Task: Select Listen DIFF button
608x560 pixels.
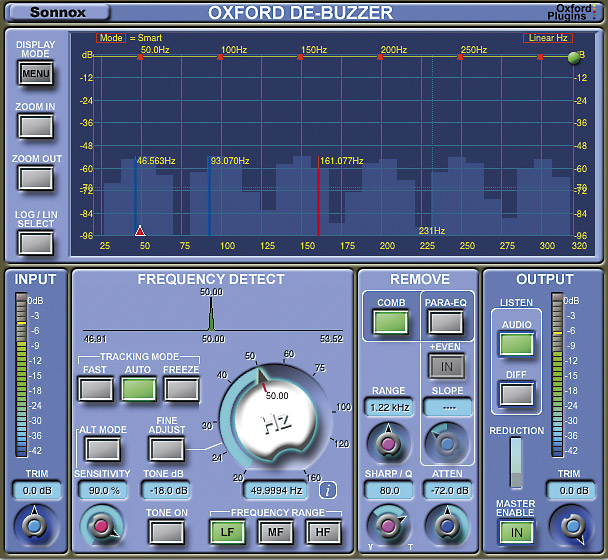Action: (x=516, y=394)
